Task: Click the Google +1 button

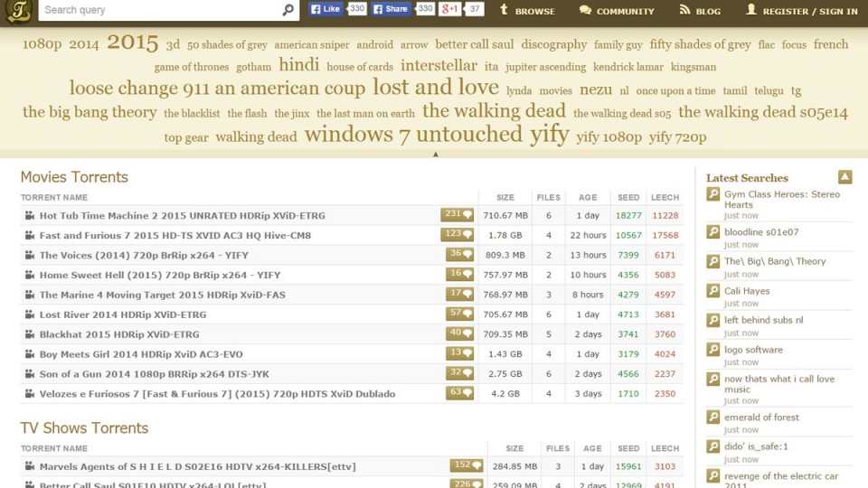Action: coord(449,9)
